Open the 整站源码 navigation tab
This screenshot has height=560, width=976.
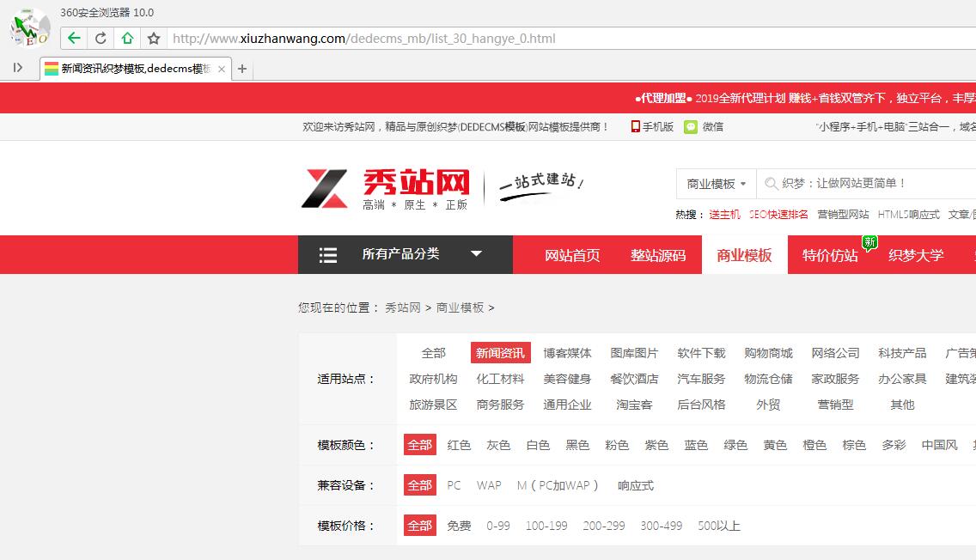658,255
